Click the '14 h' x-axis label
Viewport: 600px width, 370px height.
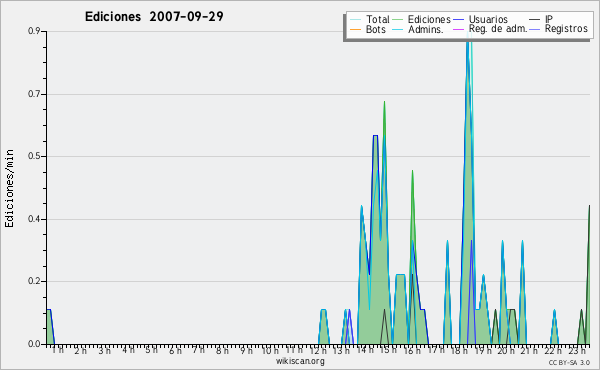(365, 350)
